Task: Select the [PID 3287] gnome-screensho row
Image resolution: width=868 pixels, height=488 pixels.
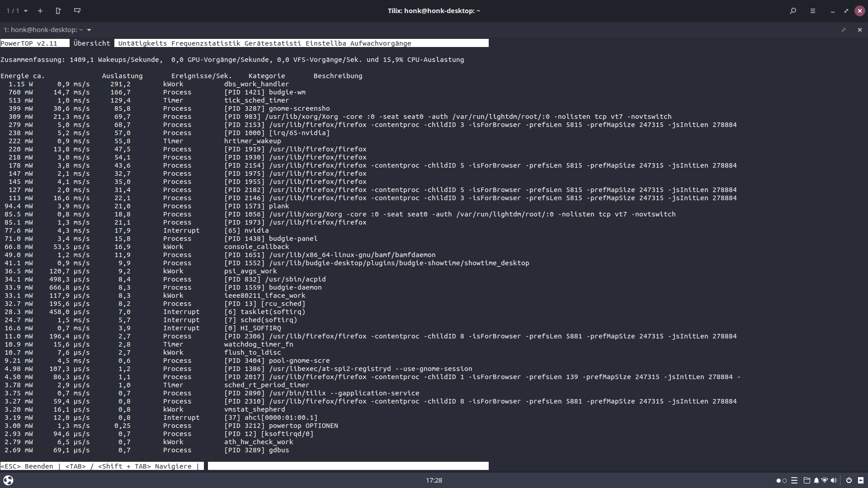Action: click(165, 108)
